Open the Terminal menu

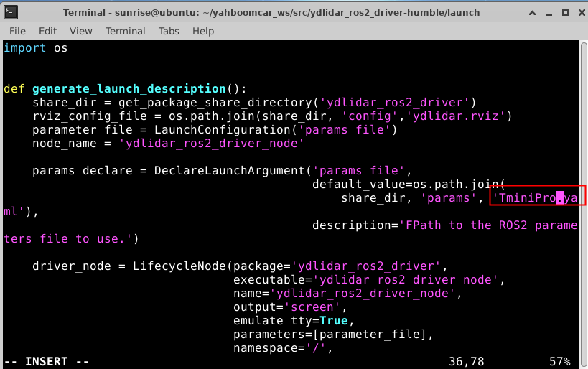pos(125,31)
